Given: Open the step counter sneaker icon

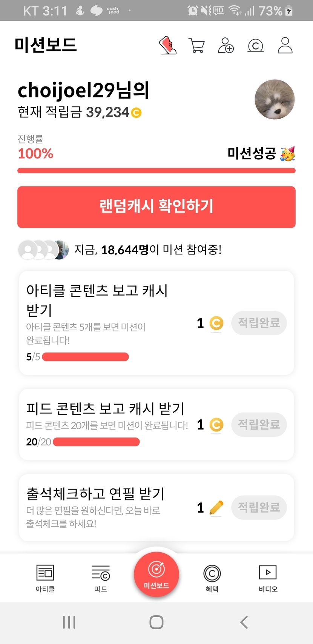Looking at the screenshot, I should 168,45.
